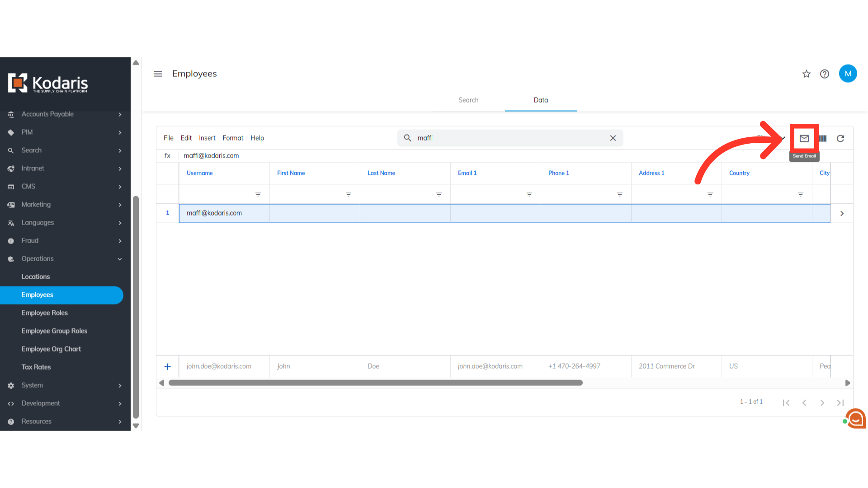The width and height of the screenshot is (868, 488).
Task: Click the Send Email envelope icon
Action: click(x=804, y=138)
